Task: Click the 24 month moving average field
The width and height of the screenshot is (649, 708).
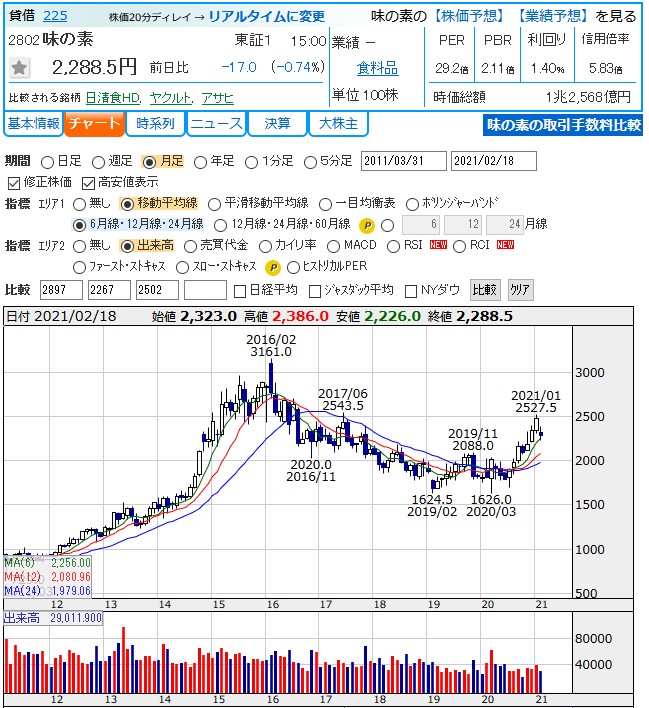Action: tap(505, 224)
